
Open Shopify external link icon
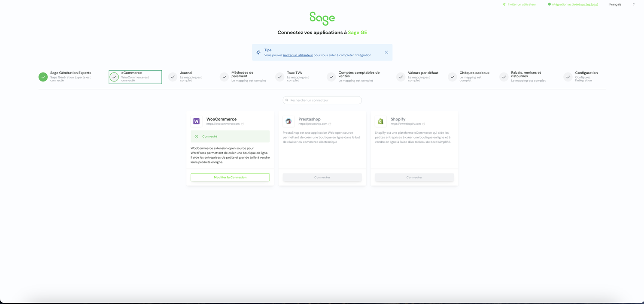pos(423,124)
